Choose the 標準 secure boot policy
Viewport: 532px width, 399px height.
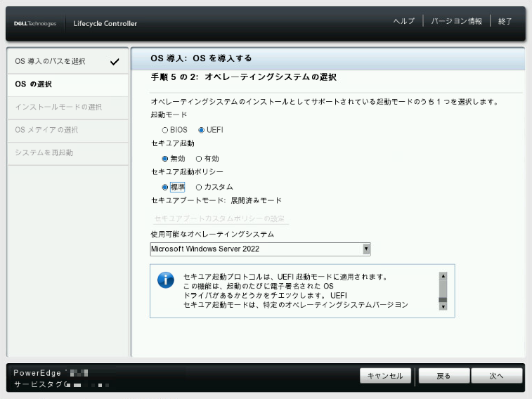(x=165, y=187)
